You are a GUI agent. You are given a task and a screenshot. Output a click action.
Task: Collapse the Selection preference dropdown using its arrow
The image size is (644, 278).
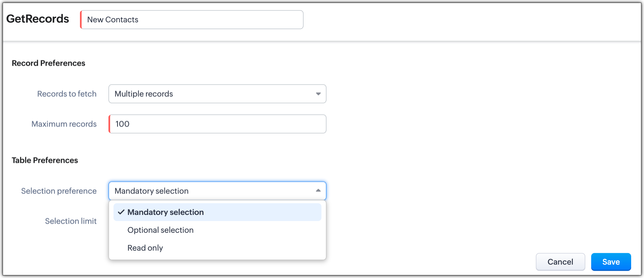(x=318, y=191)
